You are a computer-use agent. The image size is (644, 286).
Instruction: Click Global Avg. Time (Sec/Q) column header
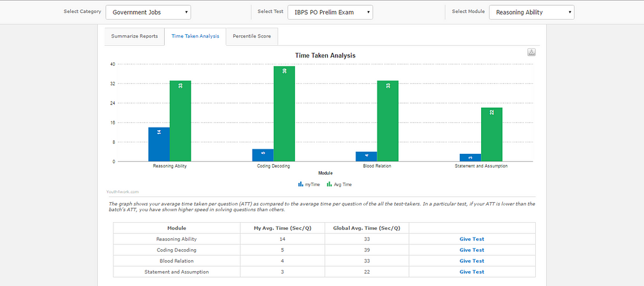[366, 228]
